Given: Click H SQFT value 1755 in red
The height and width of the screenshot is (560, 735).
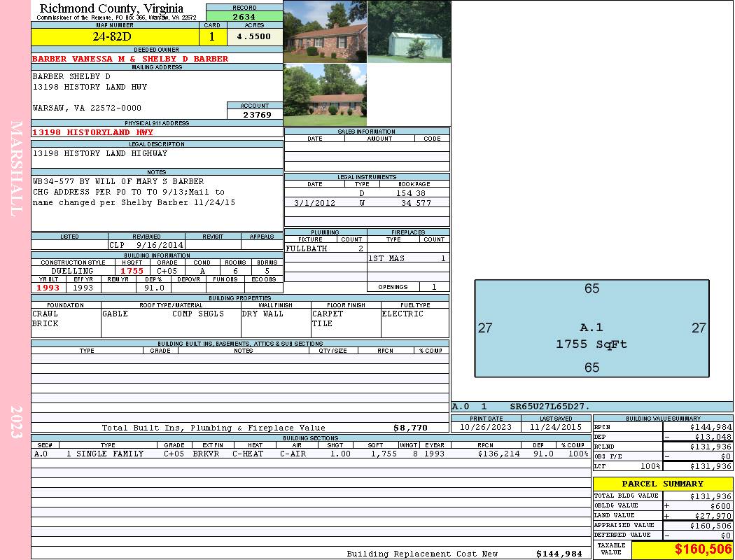Looking at the screenshot, I should [x=132, y=271].
